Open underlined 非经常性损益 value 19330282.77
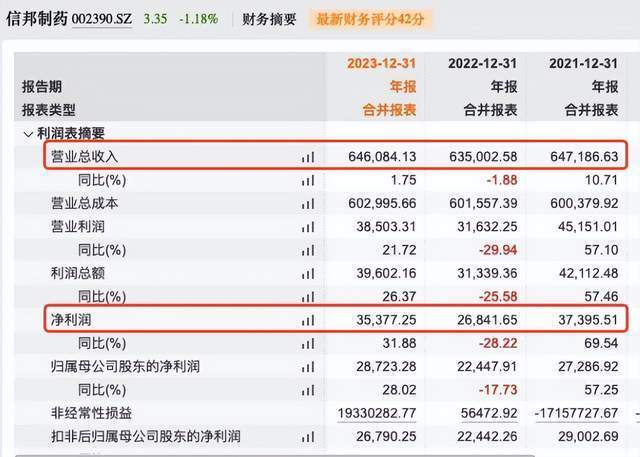 377,413
